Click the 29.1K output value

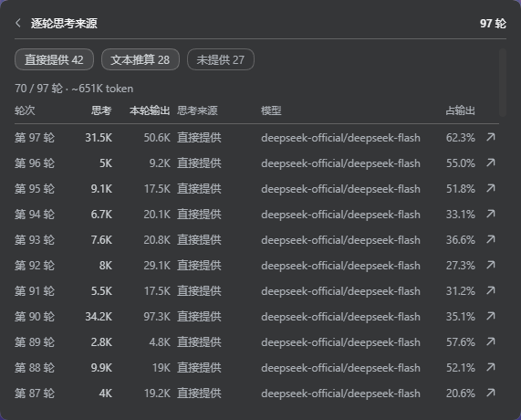coord(157,266)
